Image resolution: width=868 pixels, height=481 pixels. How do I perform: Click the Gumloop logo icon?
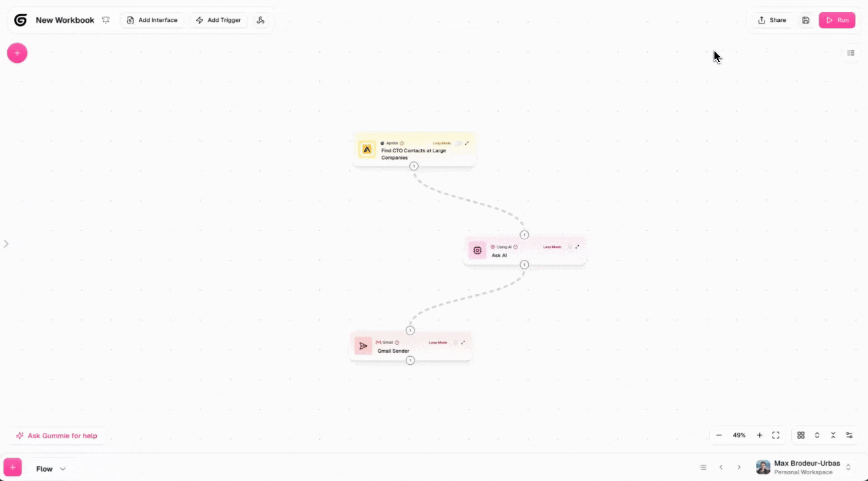tap(20, 20)
